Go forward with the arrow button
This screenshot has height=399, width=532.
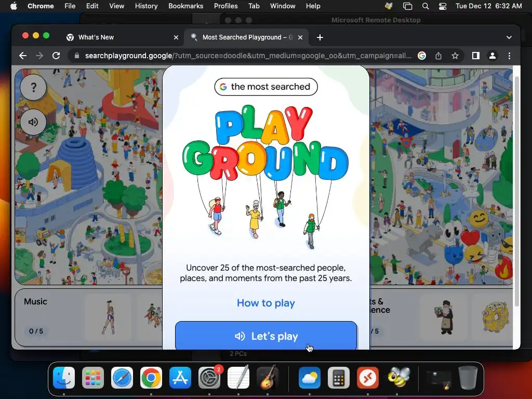pos(39,56)
